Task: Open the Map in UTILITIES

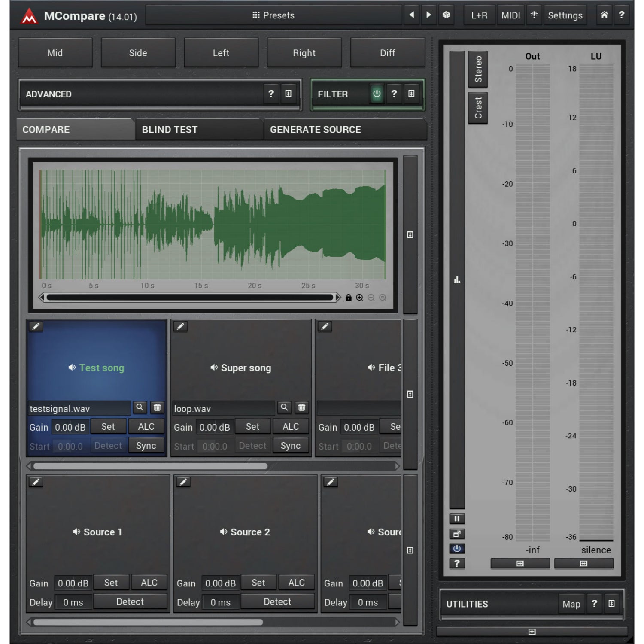Action: pos(571,604)
